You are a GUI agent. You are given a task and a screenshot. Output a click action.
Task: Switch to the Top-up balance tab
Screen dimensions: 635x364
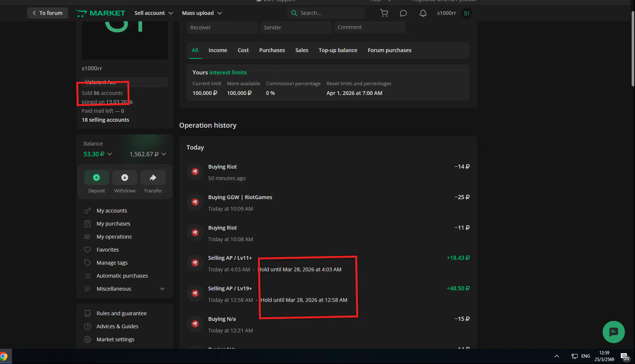tap(338, 50)
